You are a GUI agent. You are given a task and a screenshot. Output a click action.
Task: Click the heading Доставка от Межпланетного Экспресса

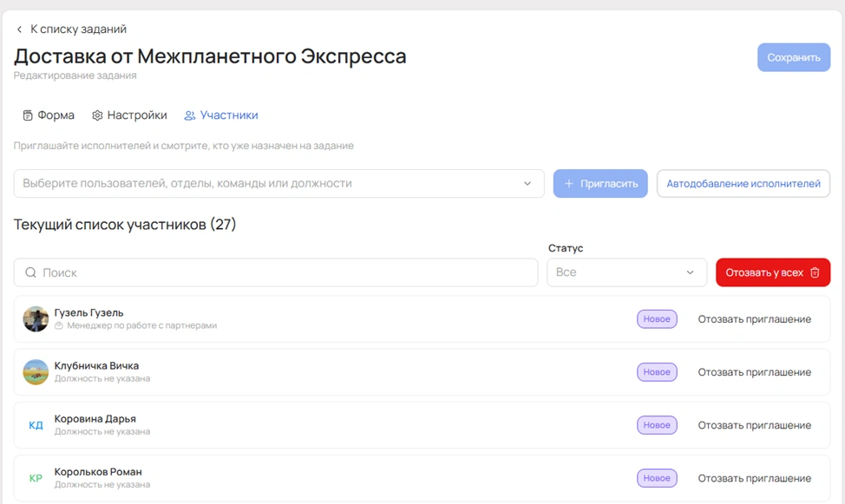click(210, 56)
